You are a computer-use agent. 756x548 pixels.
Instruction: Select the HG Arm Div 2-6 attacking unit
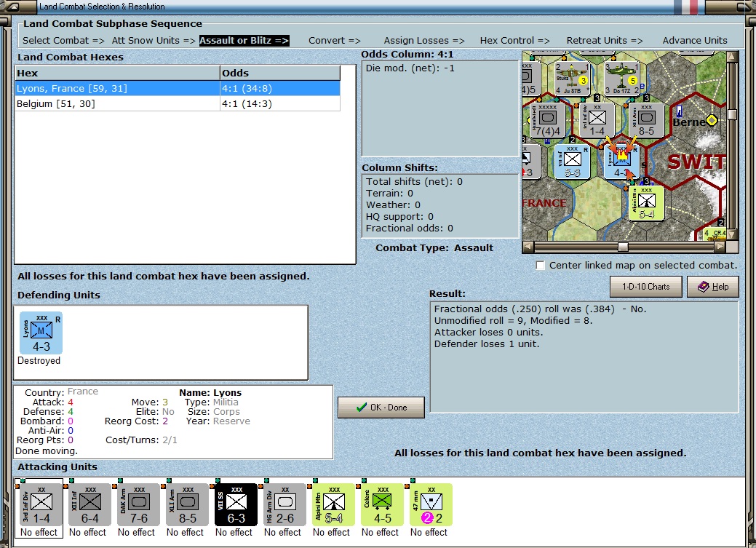pos(285,505)
